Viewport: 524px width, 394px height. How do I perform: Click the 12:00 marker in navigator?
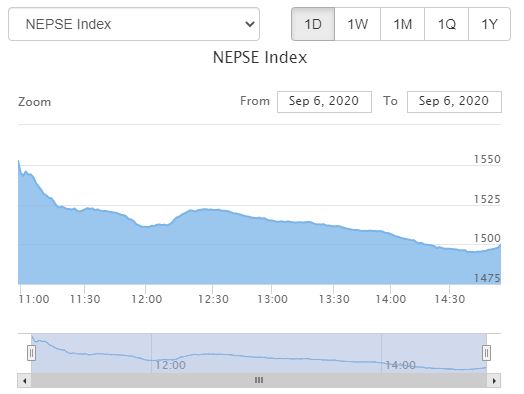pos(170,365)
